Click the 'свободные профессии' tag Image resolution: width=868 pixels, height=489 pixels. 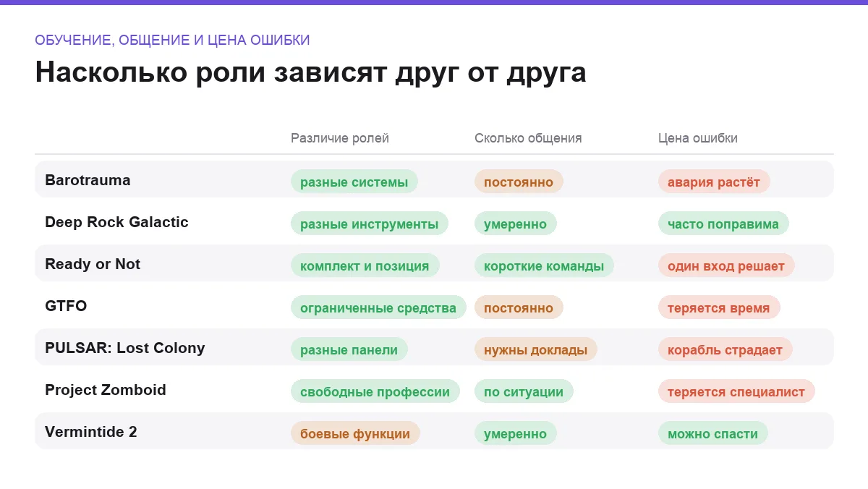point(375,391)
